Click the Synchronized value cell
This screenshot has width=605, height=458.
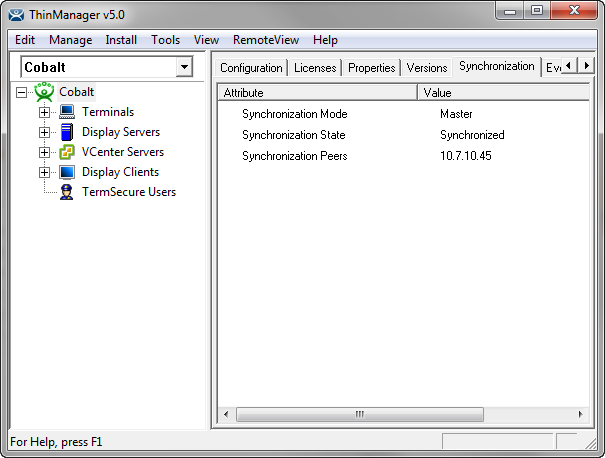pyautogui.click(x=472, y=135)
